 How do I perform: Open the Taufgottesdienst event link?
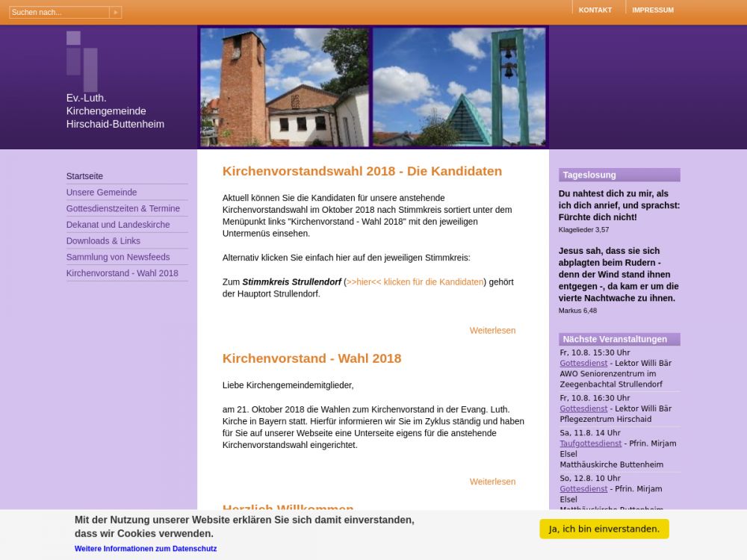(x=590, y=444)
